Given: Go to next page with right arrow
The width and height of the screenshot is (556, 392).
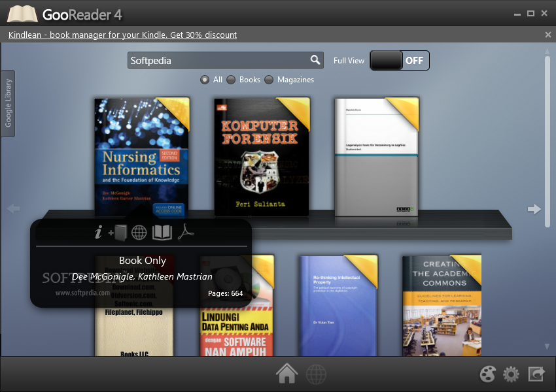Looking at the screenshot, I should (534, 209).
